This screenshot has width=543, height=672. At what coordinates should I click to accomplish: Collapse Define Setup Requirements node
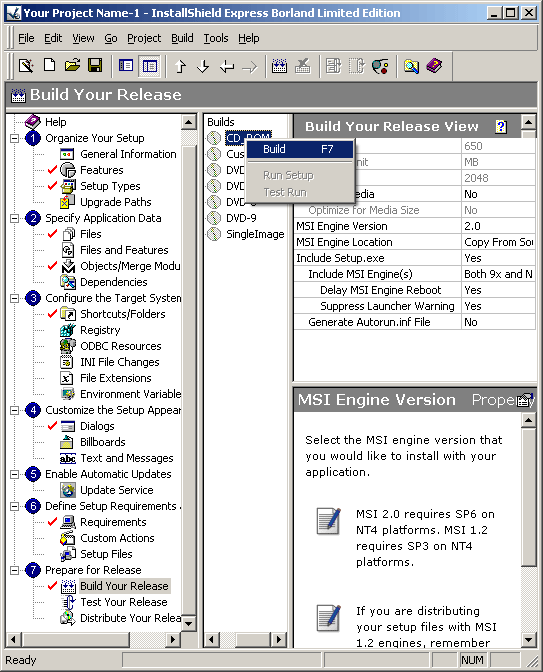[15, 506]
